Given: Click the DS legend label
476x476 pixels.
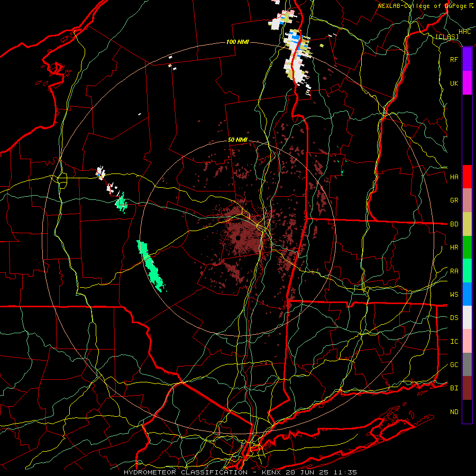Looking at the screenshot, I should (x=454, y=318).
